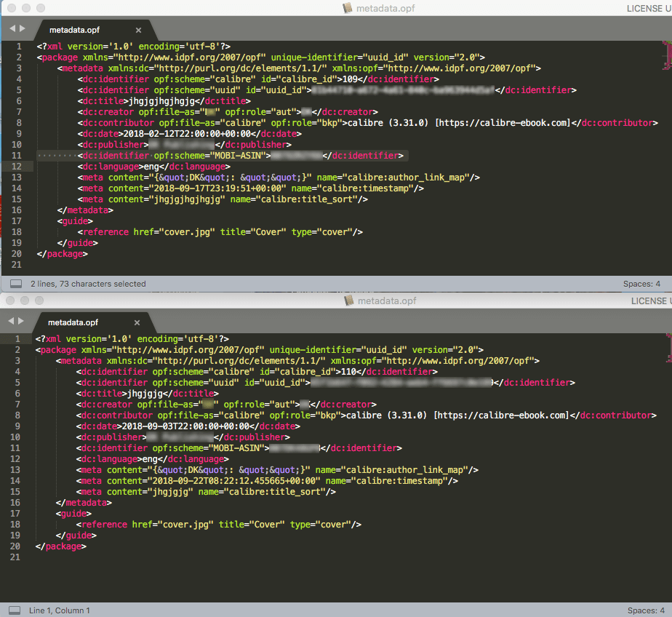Click the dc:date 2018-09-03 line
This screenshot has height=617, width=672.
188,426
